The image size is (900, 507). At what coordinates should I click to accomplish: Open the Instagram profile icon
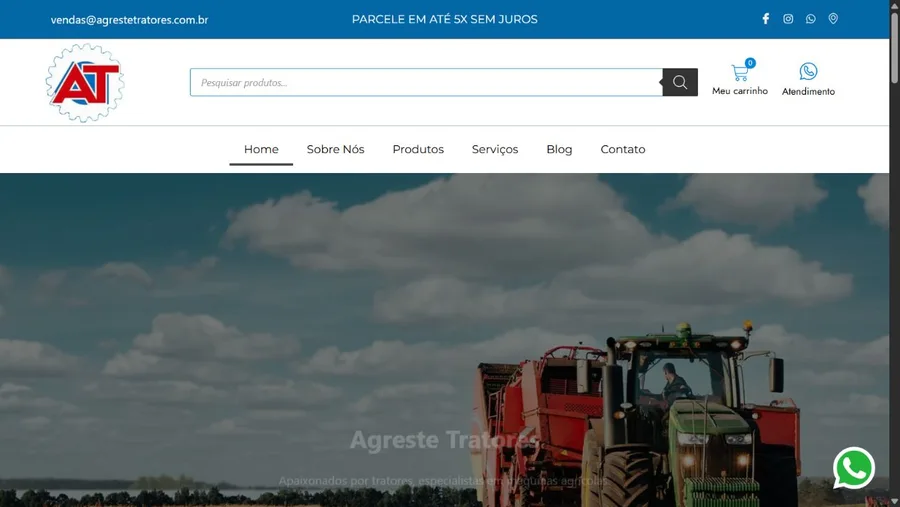click(x=788, y=19)
